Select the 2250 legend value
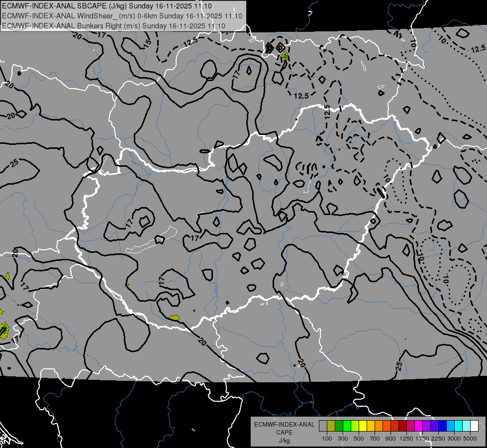The width and height of the screenshot is (487, 448). pos(438,439)
